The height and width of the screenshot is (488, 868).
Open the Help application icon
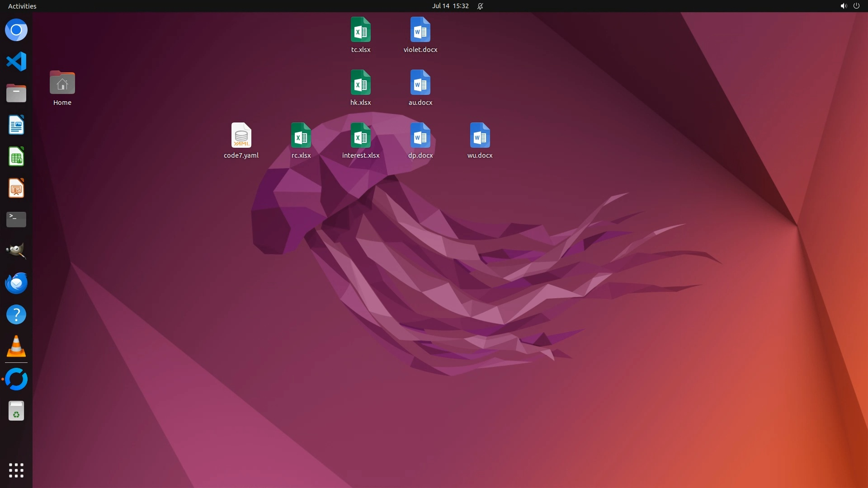tap(16, 315)
